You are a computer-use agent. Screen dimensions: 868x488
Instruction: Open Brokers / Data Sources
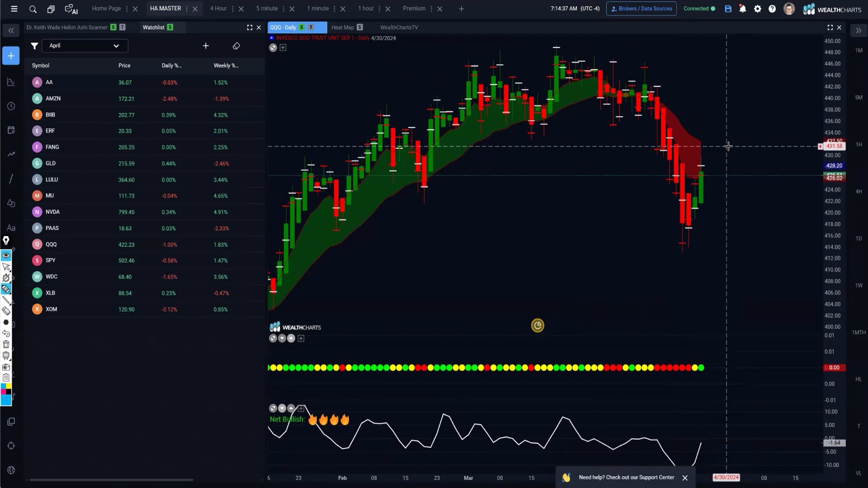point(641,9)
